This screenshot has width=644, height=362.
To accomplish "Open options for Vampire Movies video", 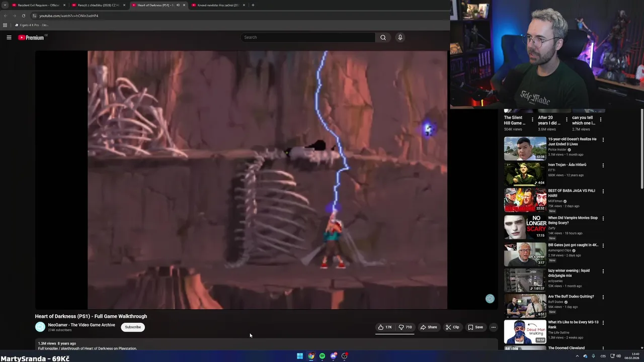I will tap(603, 219).
